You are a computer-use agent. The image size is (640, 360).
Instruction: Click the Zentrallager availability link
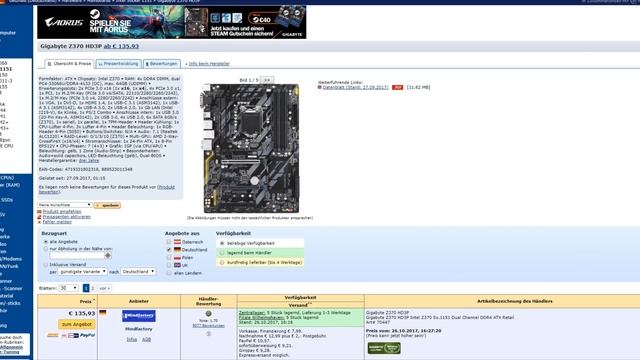tap(252, 313)
